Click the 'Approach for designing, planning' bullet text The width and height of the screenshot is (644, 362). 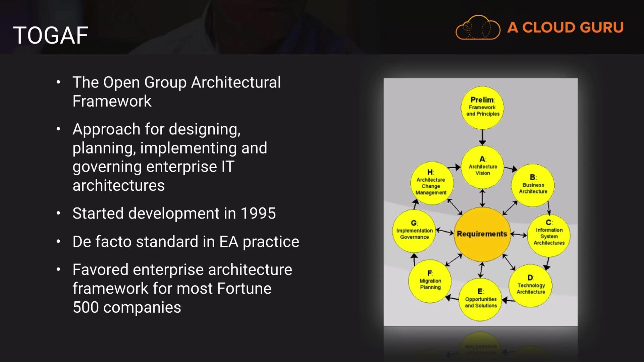point(170,157)
